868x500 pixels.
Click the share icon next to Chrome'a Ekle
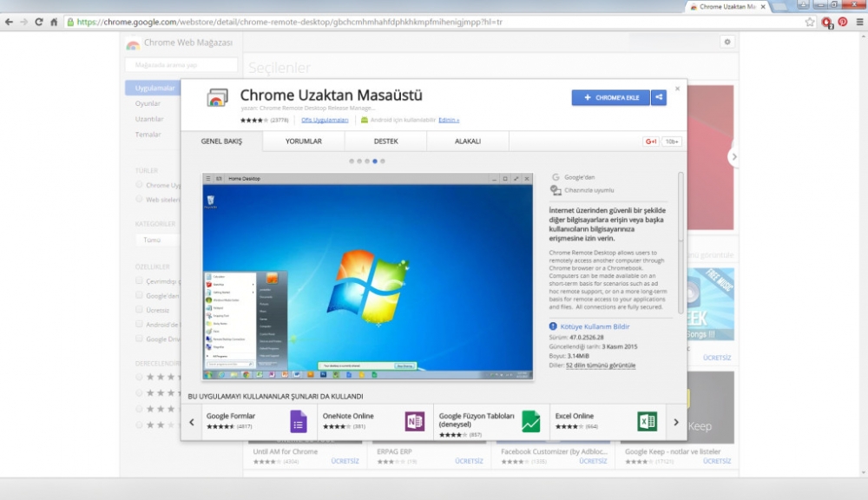click(660, 97)
